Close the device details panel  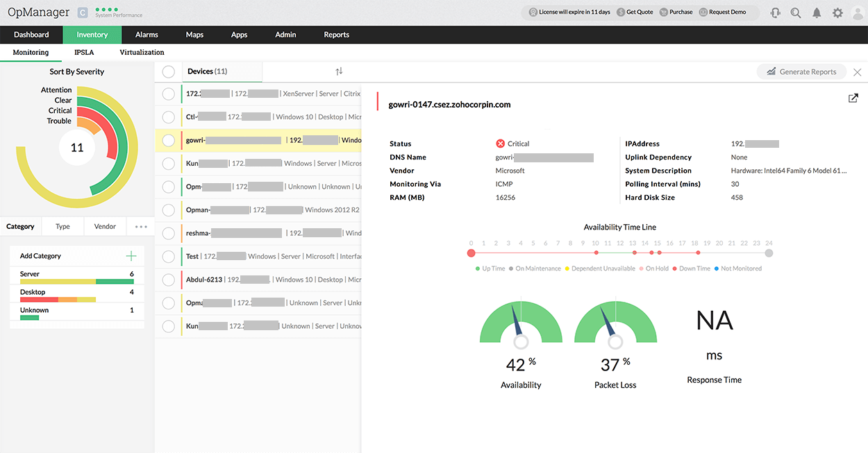pyautogui.click(x=858, y=72)
